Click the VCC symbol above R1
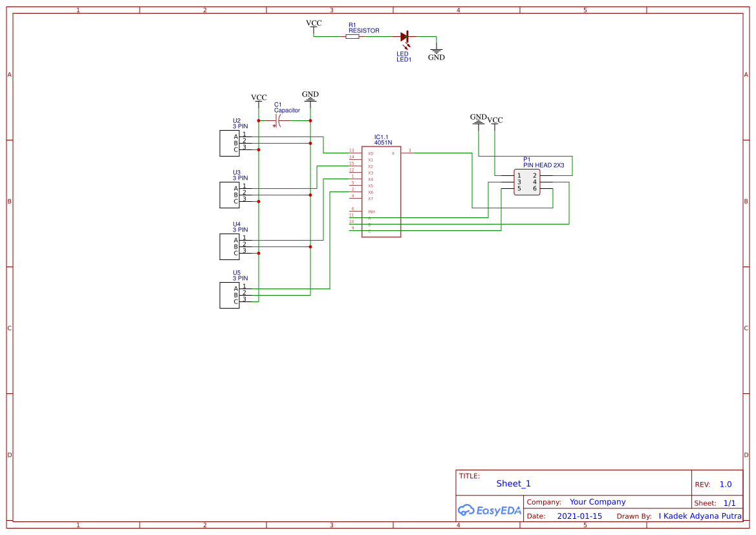The width and height of the screenshot is (756, 535). [x=313, y=25]
